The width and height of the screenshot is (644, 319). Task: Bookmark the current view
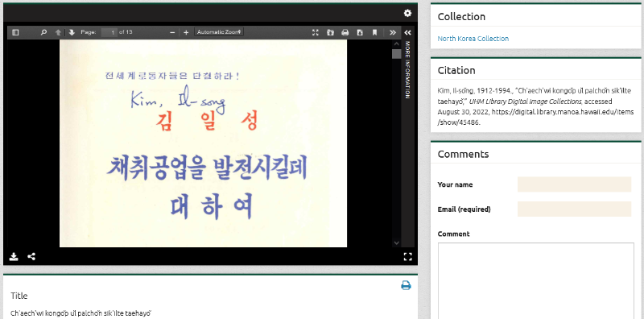coord(374,32)
